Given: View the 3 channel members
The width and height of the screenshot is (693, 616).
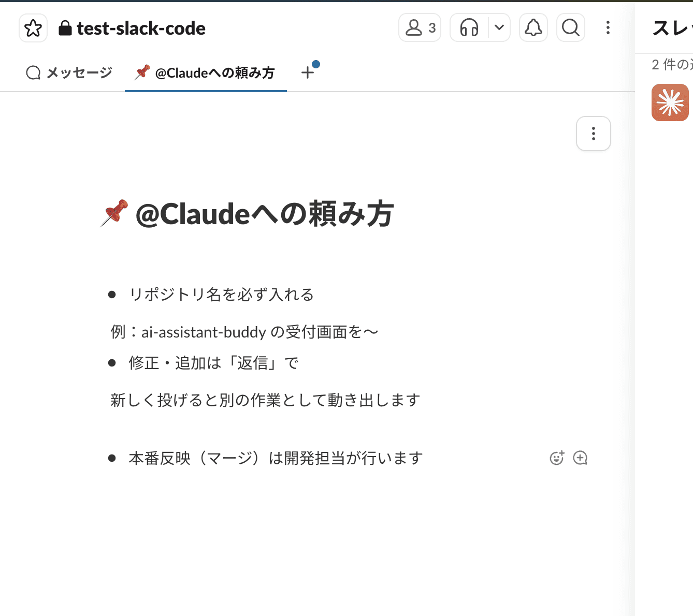Looking at the screenshot, I should click(420, 27).
